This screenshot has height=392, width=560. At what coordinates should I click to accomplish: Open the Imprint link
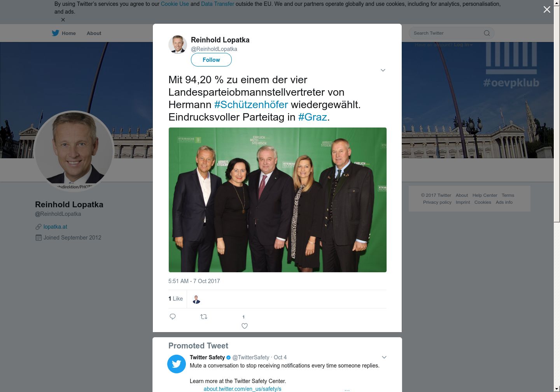coord(463,202)
